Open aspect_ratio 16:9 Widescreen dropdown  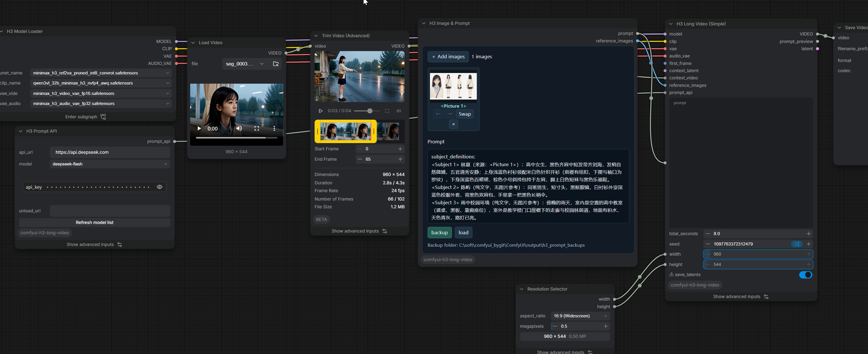pyautogui.click(x=580, y=316)
